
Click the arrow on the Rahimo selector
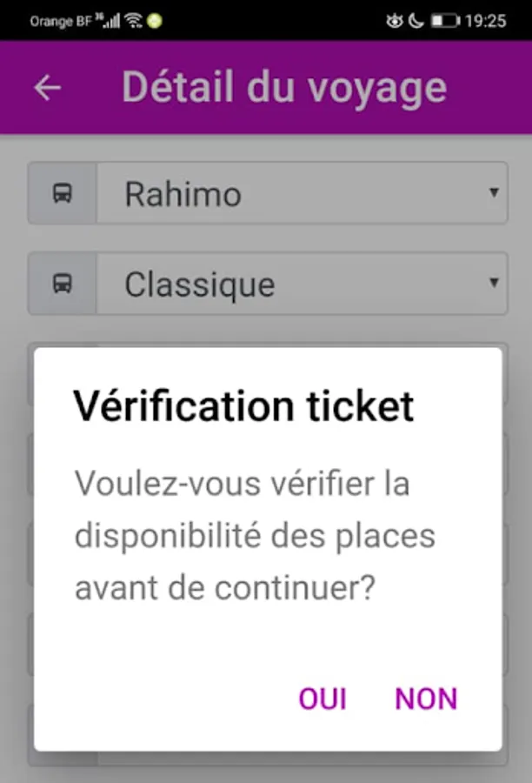[494, 192]
